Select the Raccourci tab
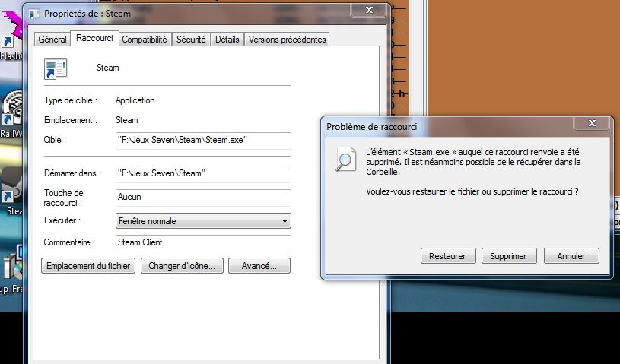 tap(94, 38)
